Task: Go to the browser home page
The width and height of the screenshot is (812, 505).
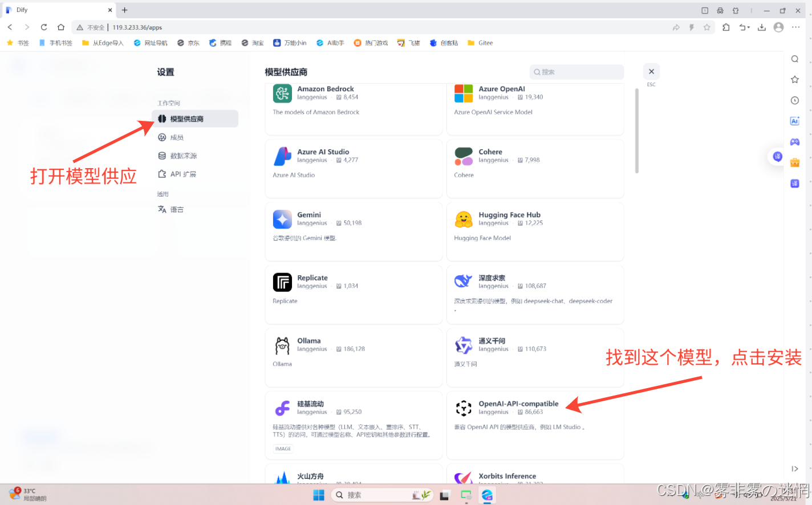Action: coord(61,27)
